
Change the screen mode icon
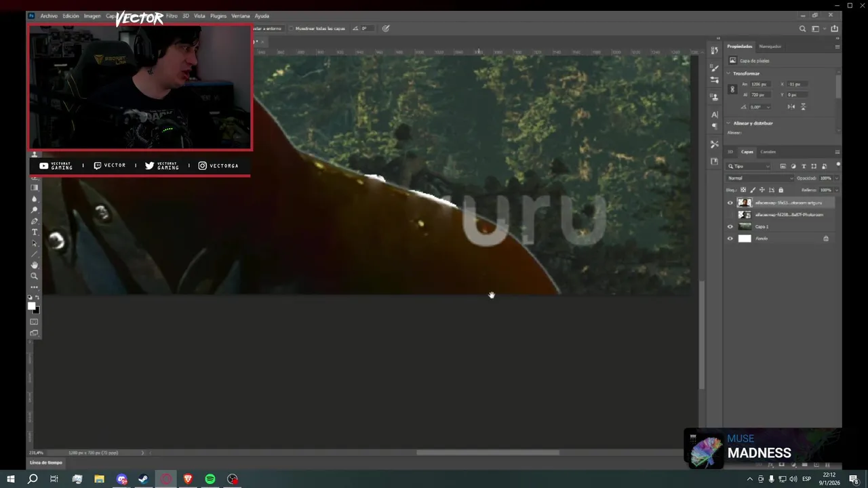tap(35, 333)
